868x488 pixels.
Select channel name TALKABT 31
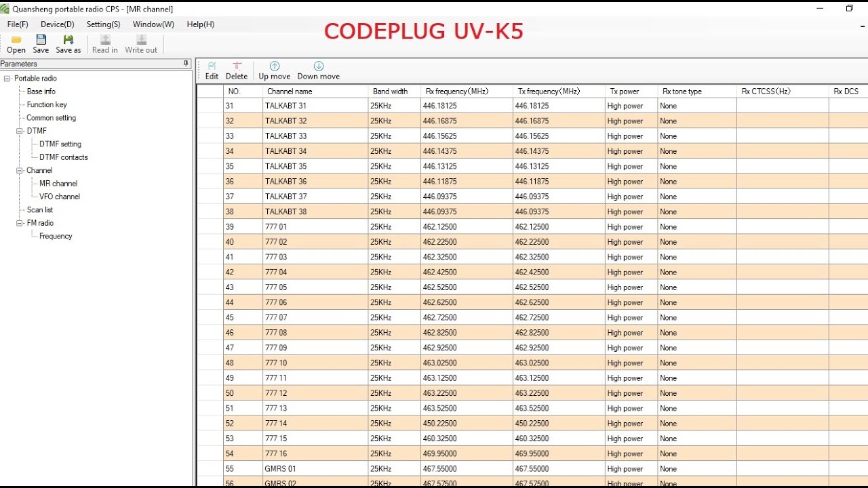315,106
